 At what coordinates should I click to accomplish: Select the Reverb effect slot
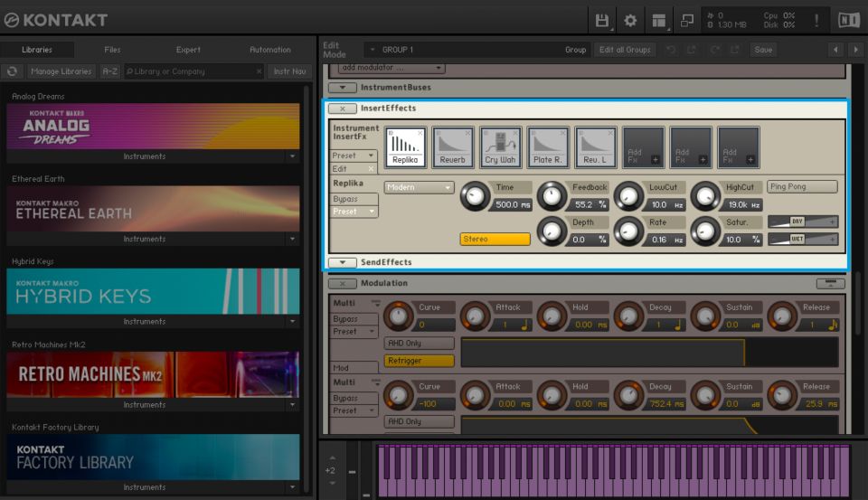[x=452, y=146]
